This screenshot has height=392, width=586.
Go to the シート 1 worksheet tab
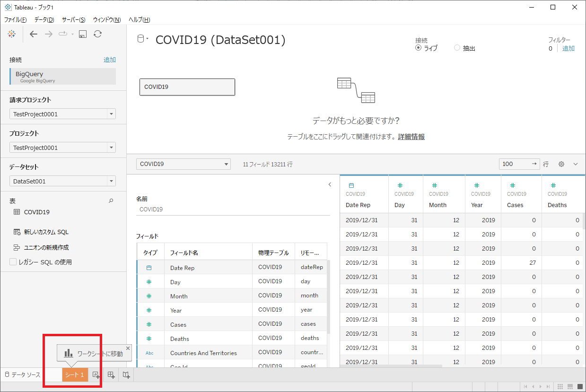point(75,375)
